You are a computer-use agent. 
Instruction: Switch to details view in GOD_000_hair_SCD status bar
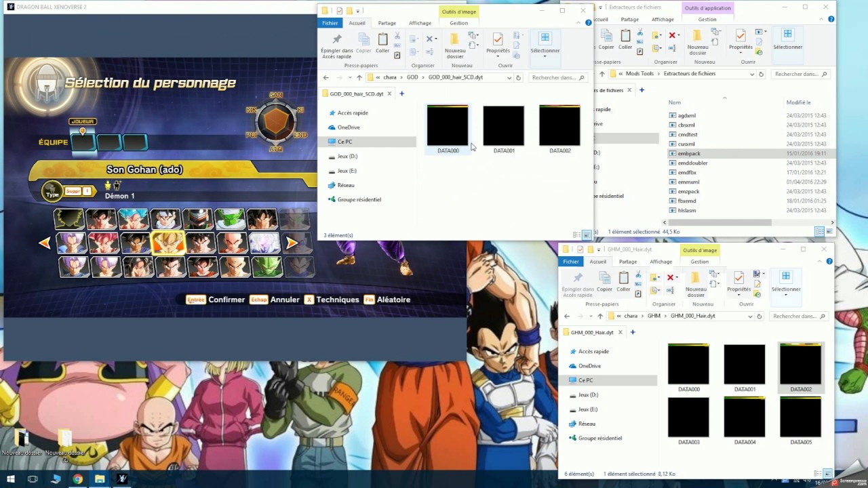[x=575, y=235]
